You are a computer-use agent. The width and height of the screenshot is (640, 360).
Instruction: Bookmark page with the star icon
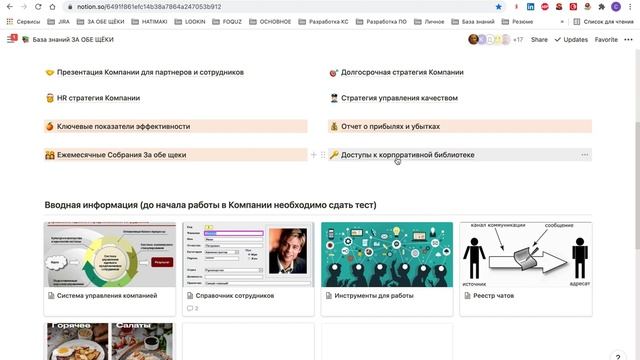[498, 7]
